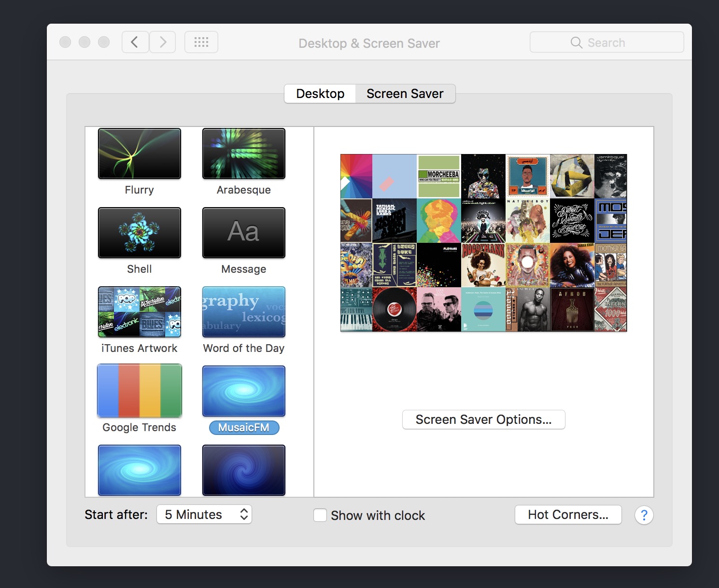
Task: Go back using the left arrow button
Action: pos(135,42)
